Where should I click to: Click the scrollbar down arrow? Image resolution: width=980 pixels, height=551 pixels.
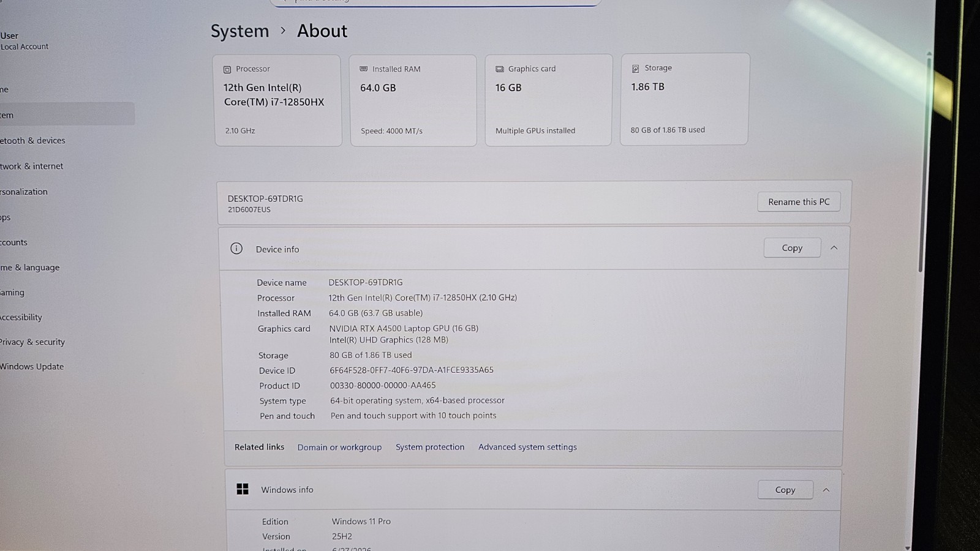click(907, 547)
